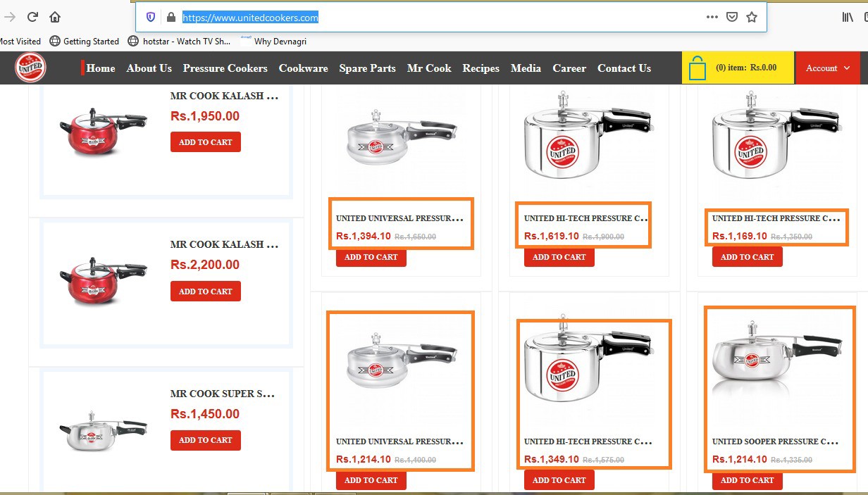This screenshot has height=495, width=868.
Task: Add the Rs.1,619.10 Hi-Tech cooker to cart
Action: tap(559, 257)
